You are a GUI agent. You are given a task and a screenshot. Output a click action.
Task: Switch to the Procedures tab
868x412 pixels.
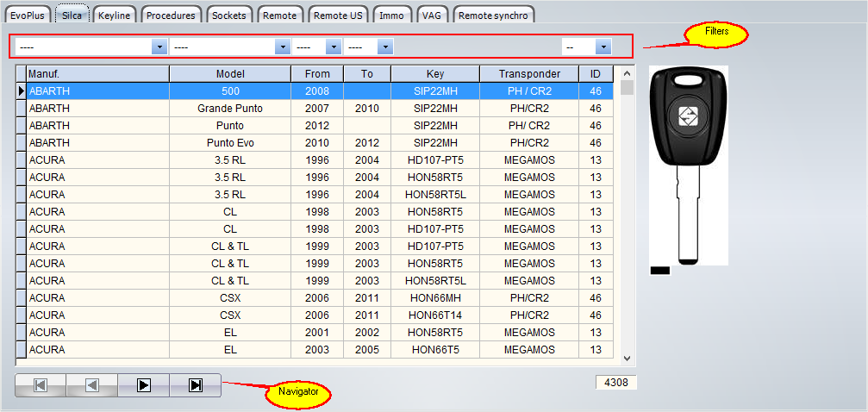pyautogui.click(x=171, y=16)
